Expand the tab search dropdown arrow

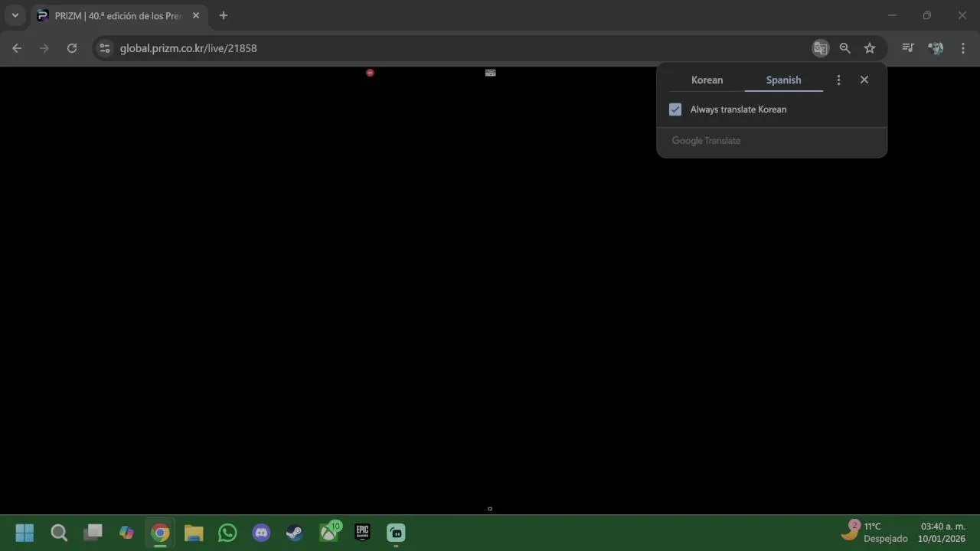(15, 15)
